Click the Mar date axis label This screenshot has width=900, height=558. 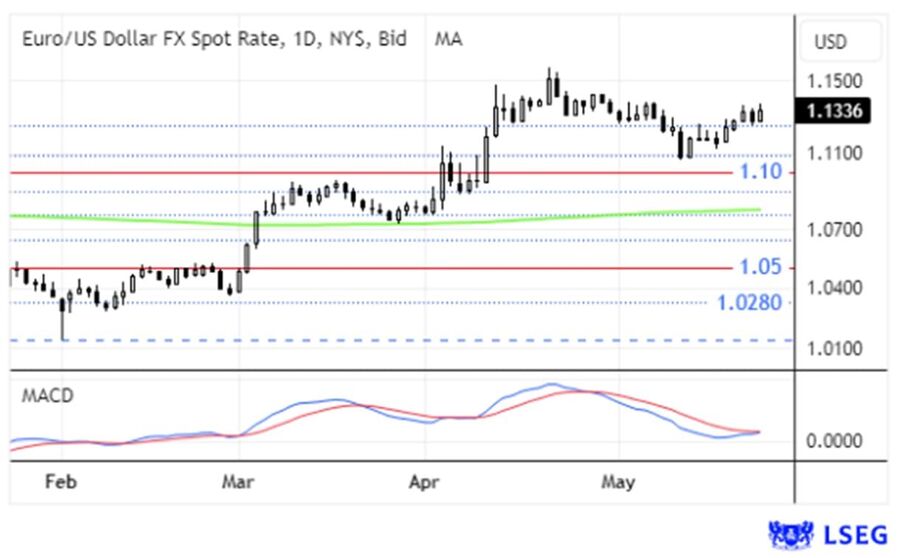click(238, 481)
